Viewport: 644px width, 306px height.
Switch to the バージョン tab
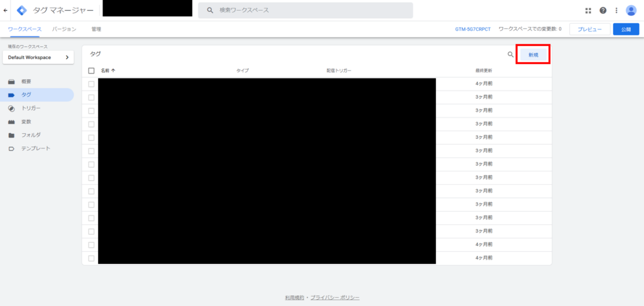(x=64, y=29)
